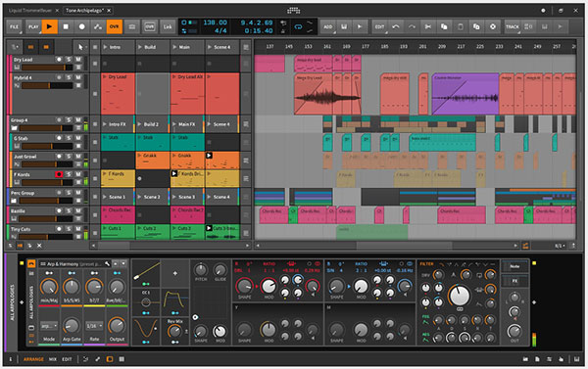Open the TRACK menu
588x369 pixels.
[x=513, y=26]
